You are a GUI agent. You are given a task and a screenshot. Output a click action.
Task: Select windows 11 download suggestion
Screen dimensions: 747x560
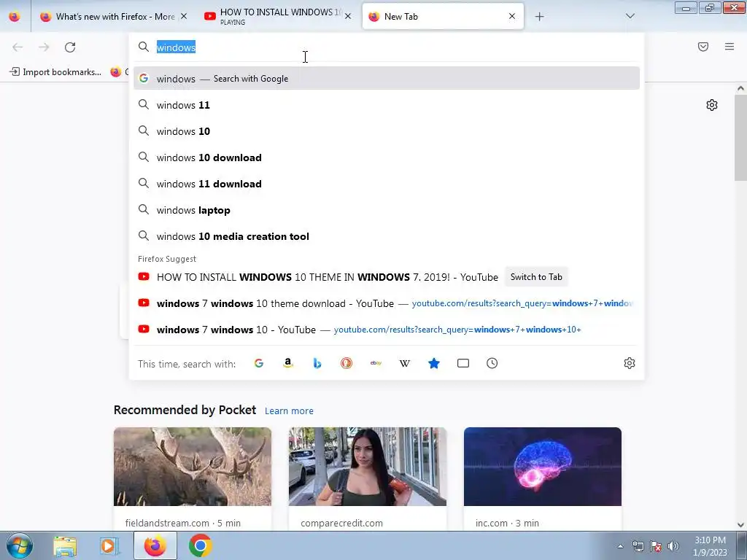(387, 183)
